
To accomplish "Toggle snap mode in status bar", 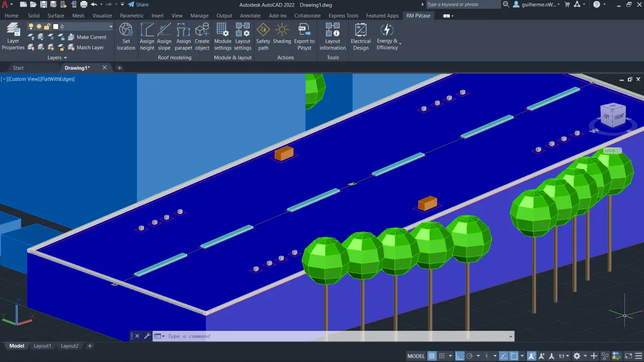I will click(x=441, y=356).
